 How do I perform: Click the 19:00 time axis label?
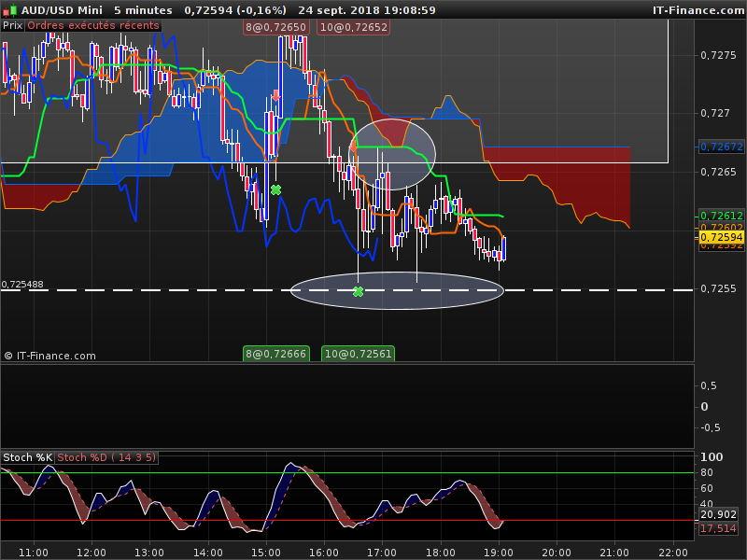click(499, 553)
